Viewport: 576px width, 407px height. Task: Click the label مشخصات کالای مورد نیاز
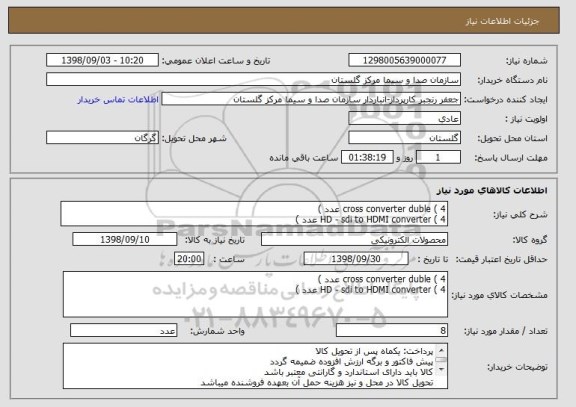coord(499,295)
